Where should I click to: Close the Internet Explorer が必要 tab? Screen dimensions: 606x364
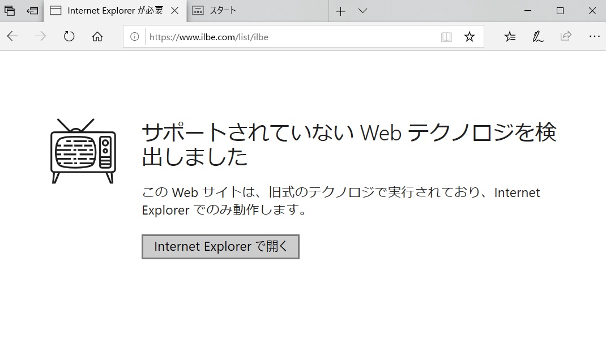coord(175,11)
